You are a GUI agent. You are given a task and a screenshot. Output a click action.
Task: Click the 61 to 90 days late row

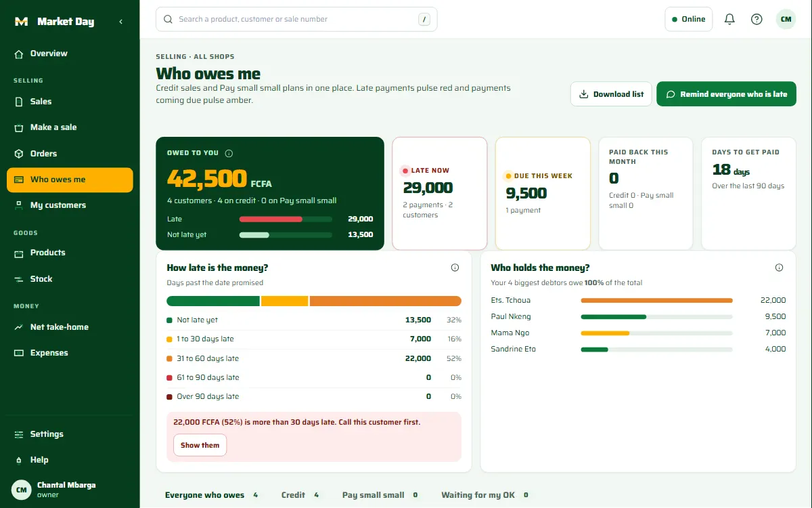pyautogui.click(x=314, y=377)
